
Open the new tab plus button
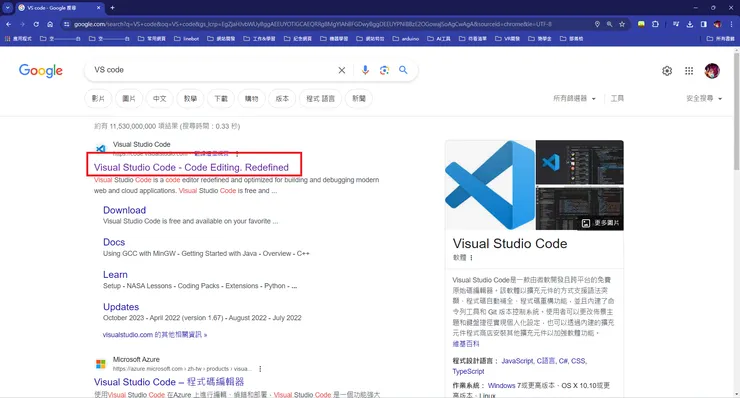coord(112,8)
